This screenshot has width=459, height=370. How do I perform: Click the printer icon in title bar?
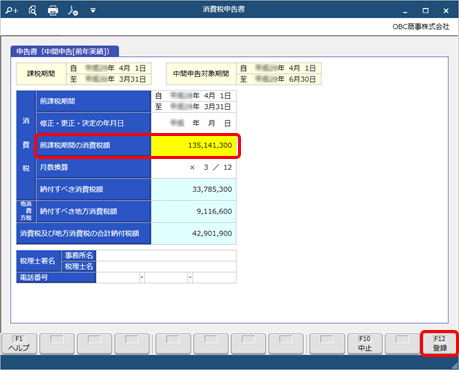point(53,11)
